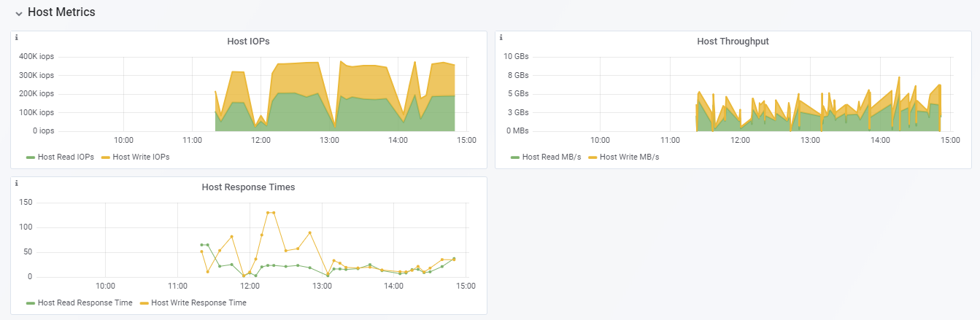
Task: Open the Host IOPs panel title menu
Action: 248,42
